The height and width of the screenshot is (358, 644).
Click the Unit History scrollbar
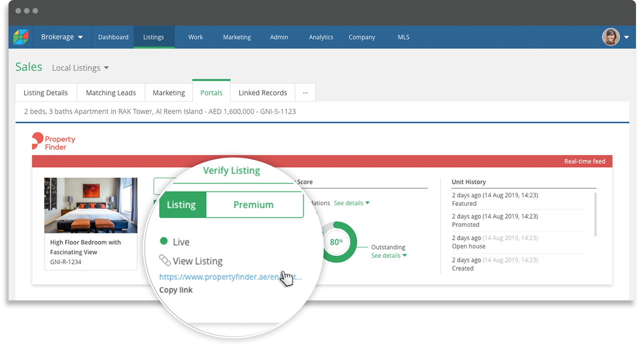[x=595, y=214]
